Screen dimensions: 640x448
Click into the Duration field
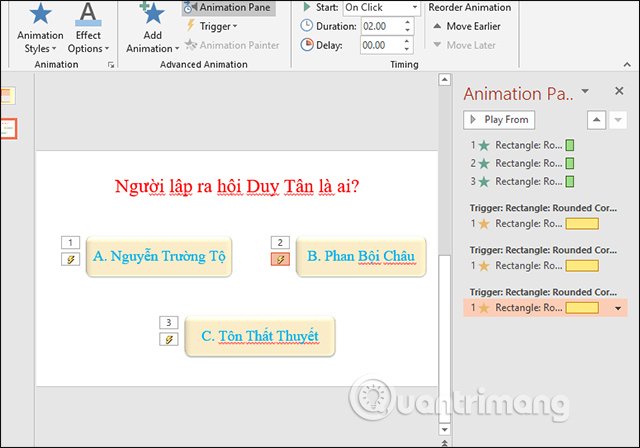[382, 26]
